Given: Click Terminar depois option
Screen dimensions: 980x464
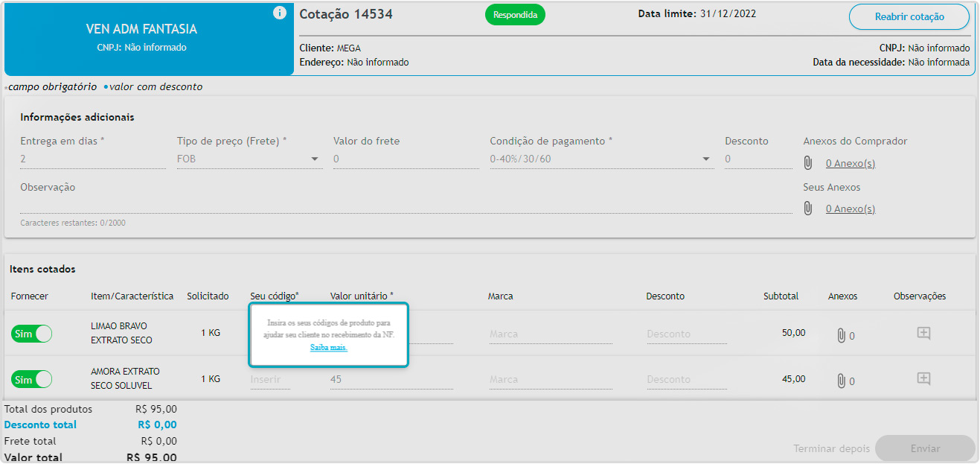Looking at the screenshot, I should point(831,448).
